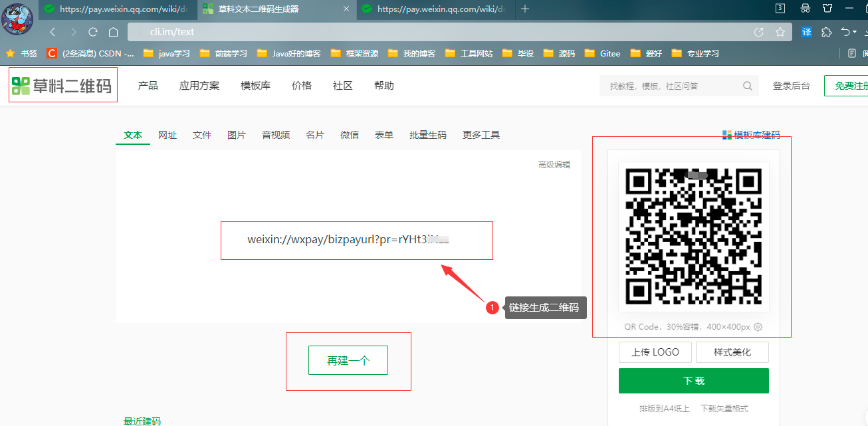Click the share icon in the address bar
Image resolution: width=868 pixels, height=426 pixels.
coord(759,32)
